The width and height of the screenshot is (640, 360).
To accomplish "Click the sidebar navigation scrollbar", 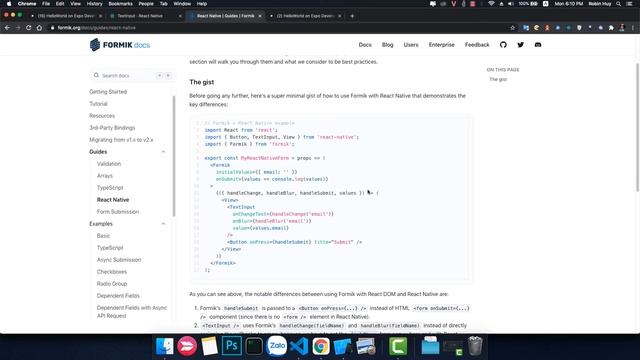I will (x=174, y=156).
